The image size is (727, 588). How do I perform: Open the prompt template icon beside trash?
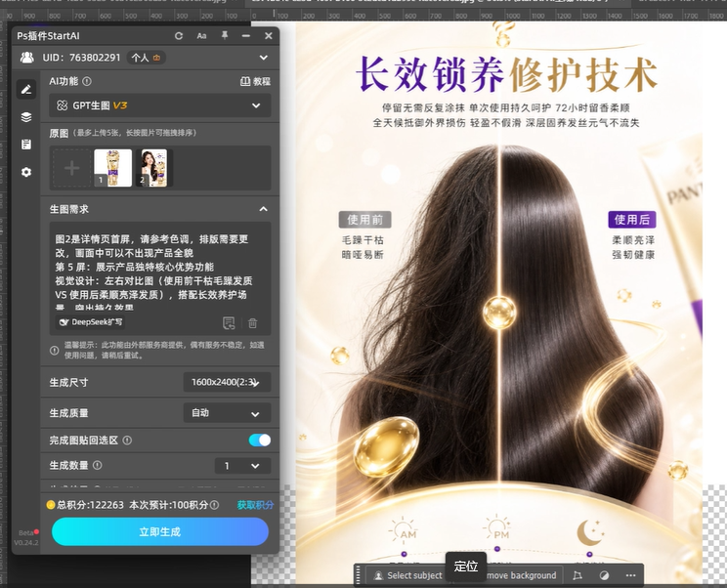click(229, 322)
